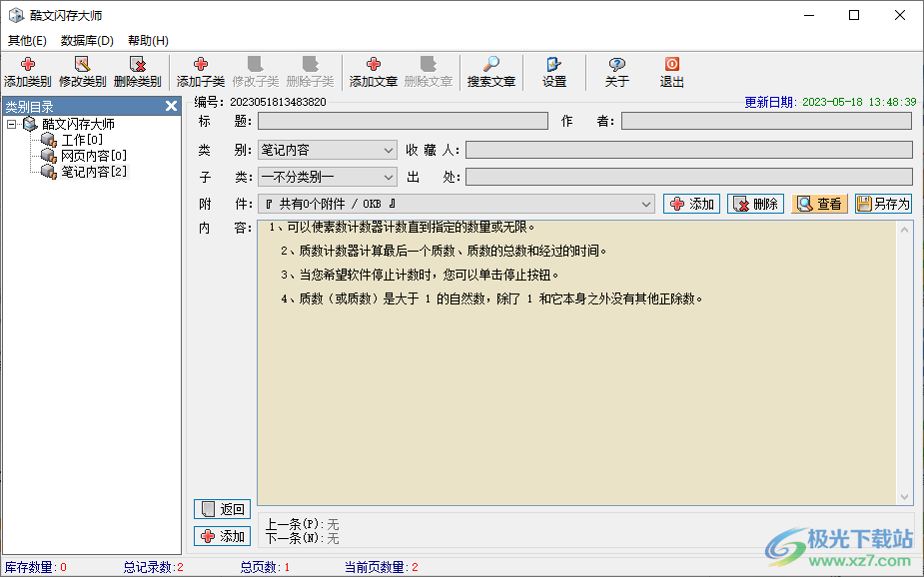Maximize the 酷文闪存大师 window

[854, 15]
